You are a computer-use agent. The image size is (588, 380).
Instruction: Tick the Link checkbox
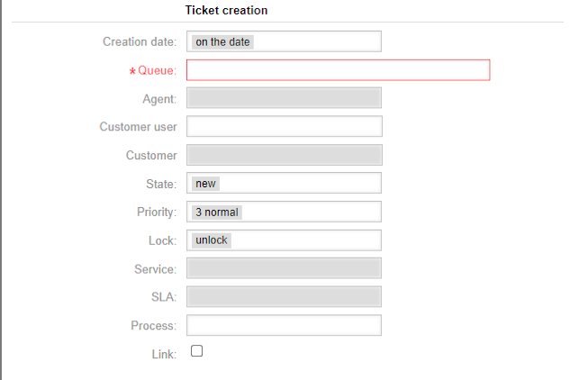pos(197,352)
